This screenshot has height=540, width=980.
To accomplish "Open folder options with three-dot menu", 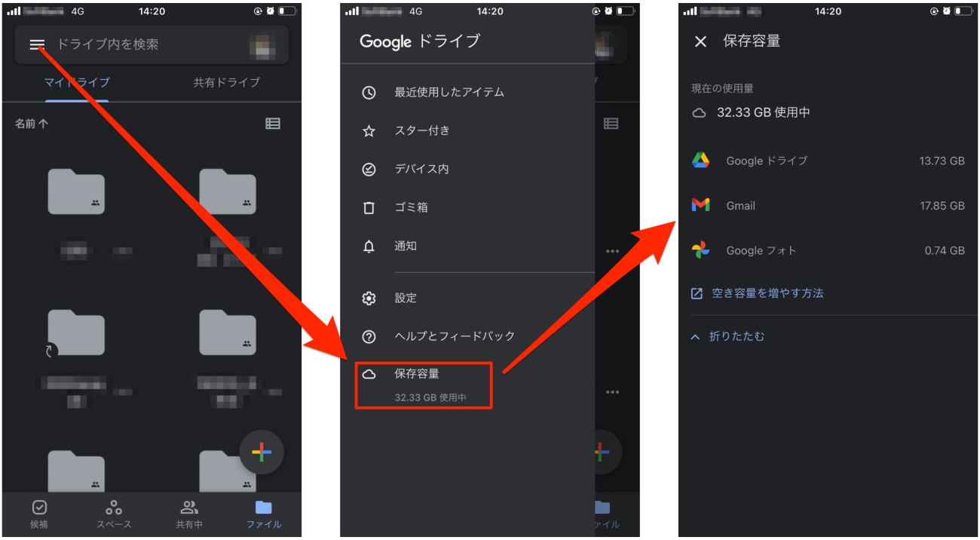I will 612,250.
